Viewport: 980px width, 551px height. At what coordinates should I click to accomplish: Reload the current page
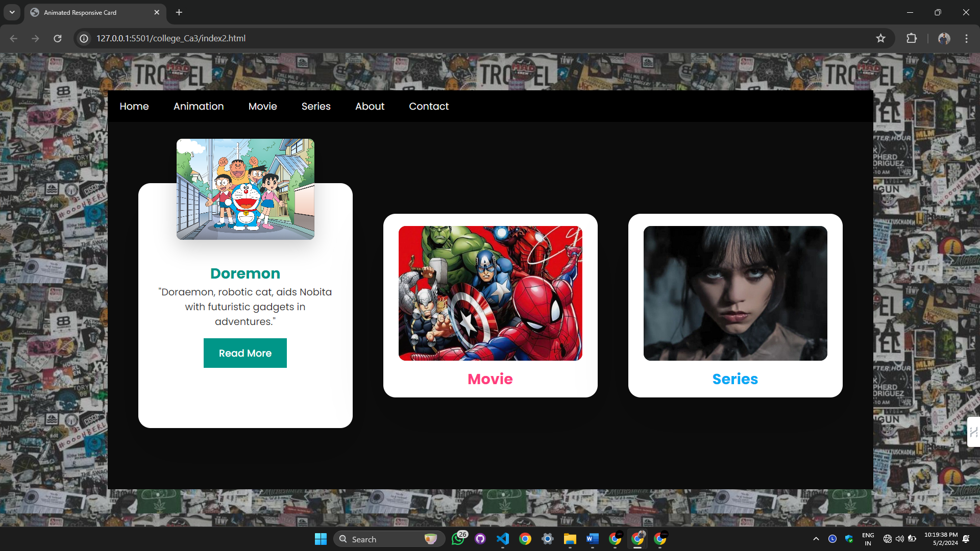point(58,38)
